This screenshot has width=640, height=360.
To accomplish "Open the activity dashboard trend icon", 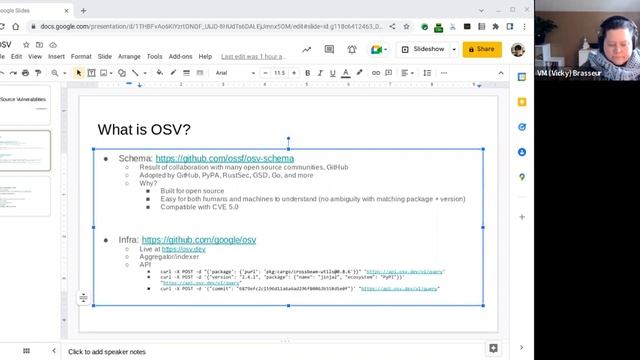I will coord(307,49).
